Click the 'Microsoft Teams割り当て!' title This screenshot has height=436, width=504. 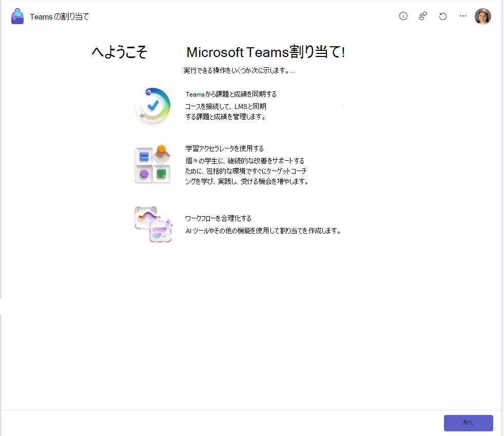click(265, 52)
